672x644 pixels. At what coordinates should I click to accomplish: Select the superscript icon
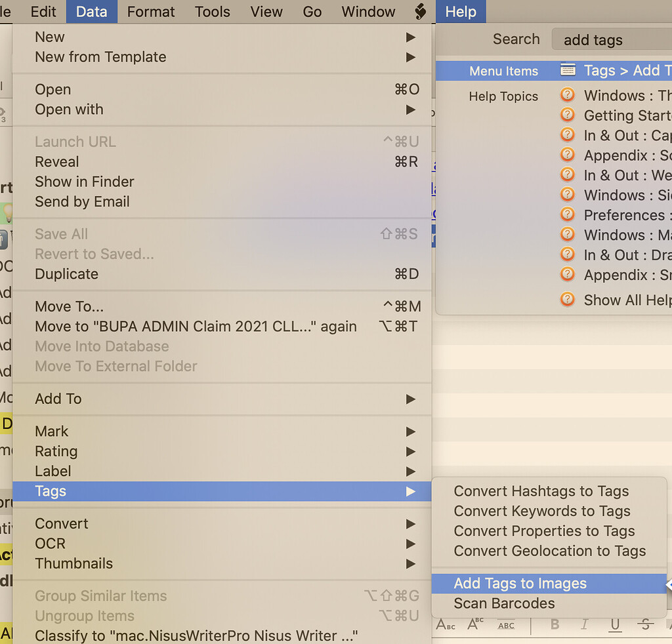pyautogui.click(x=474, y=624)
